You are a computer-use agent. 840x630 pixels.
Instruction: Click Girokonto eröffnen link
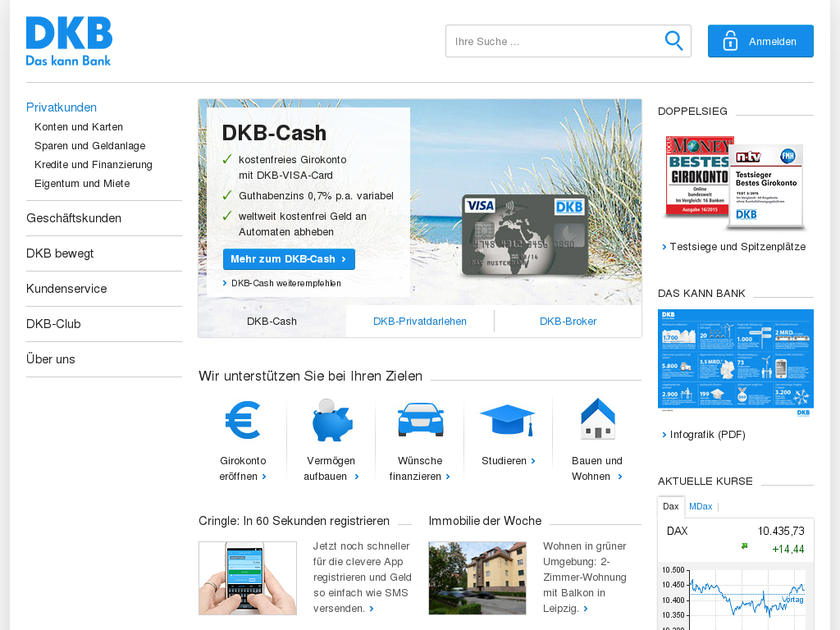coord(243,468)
